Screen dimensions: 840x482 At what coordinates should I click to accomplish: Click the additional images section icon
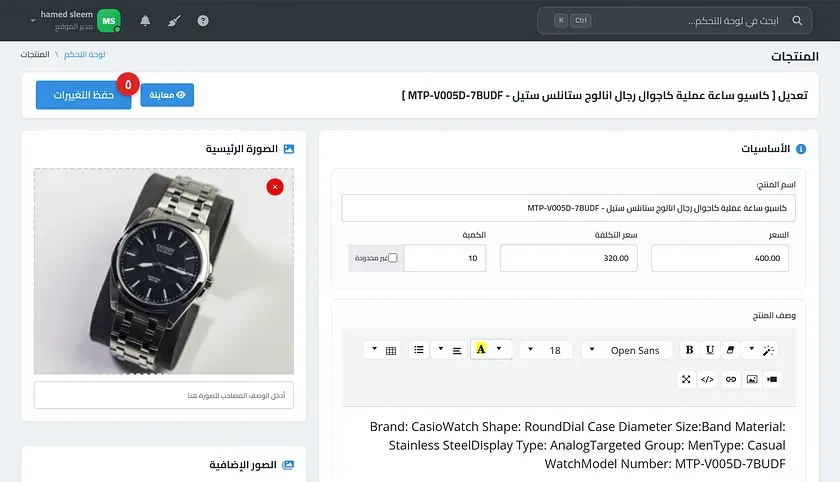pos(288,465)
